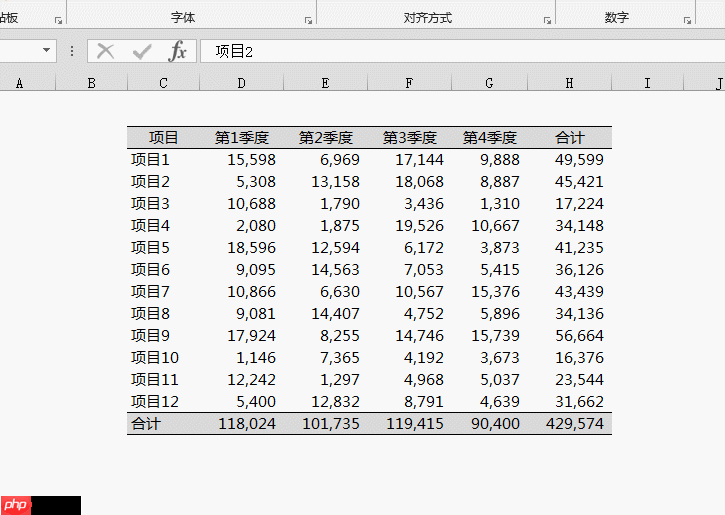The image size is (725, 515).
Task: Click the cell with value 14,563
Action: (326, 270)
